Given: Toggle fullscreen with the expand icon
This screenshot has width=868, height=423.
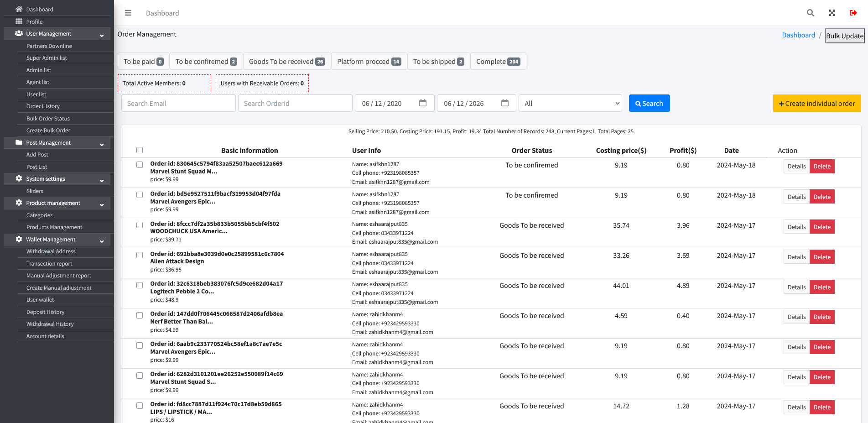Looking at the screenshot, I should [832, 13].
